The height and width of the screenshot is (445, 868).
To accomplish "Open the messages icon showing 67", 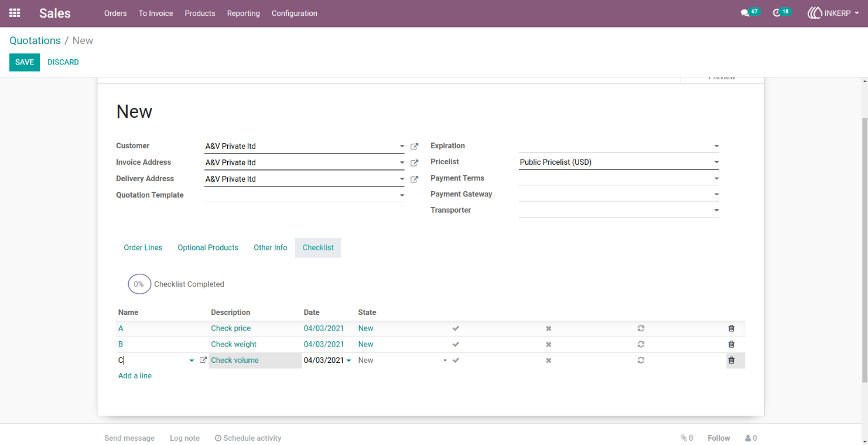I will click(x=750, y=12).
